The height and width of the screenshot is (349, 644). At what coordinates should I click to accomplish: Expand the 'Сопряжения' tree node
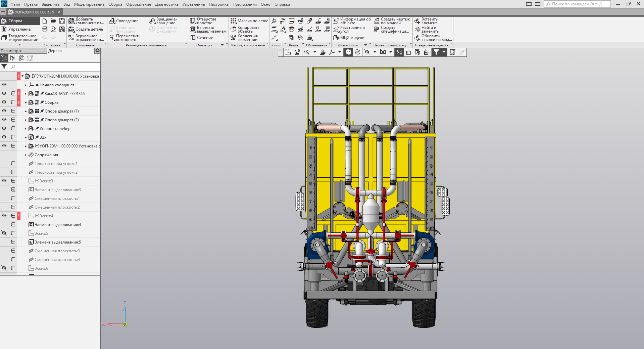coord(26,155)
